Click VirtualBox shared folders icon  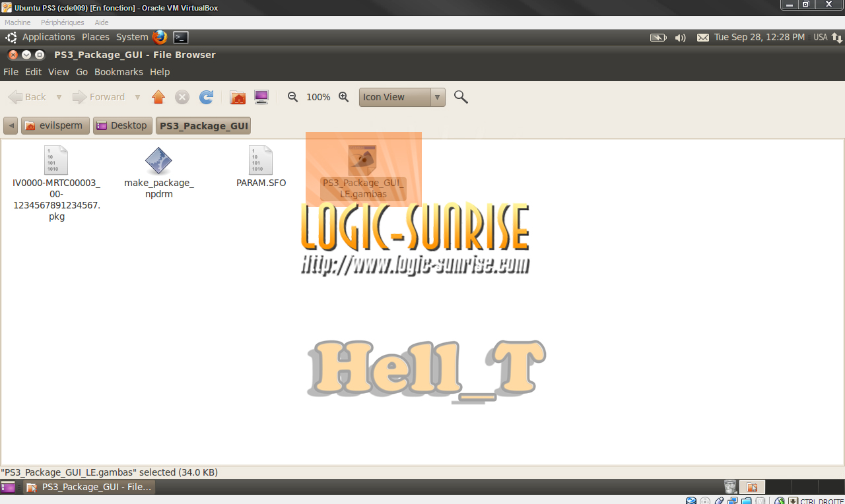pos(746,500)
